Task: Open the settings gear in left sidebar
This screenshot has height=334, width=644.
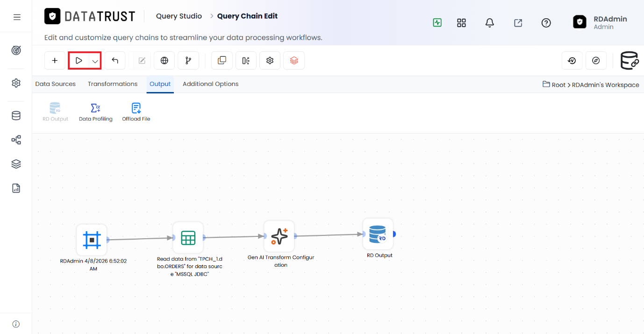Action: click(x=16, y=83)
